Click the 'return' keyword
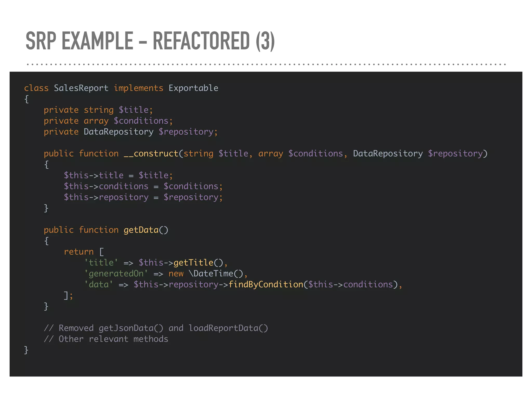Screen dimensions: 532x399 [79, 252]
